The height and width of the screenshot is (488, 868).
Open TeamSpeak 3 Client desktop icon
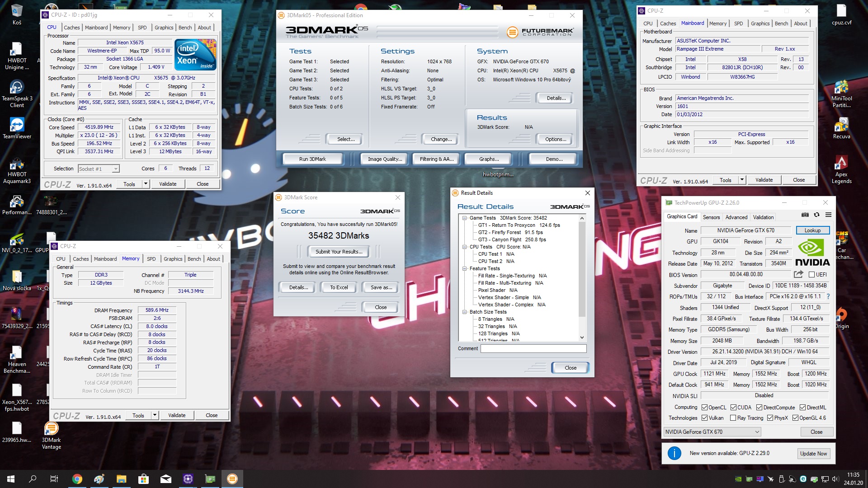[x=17, y=94]
